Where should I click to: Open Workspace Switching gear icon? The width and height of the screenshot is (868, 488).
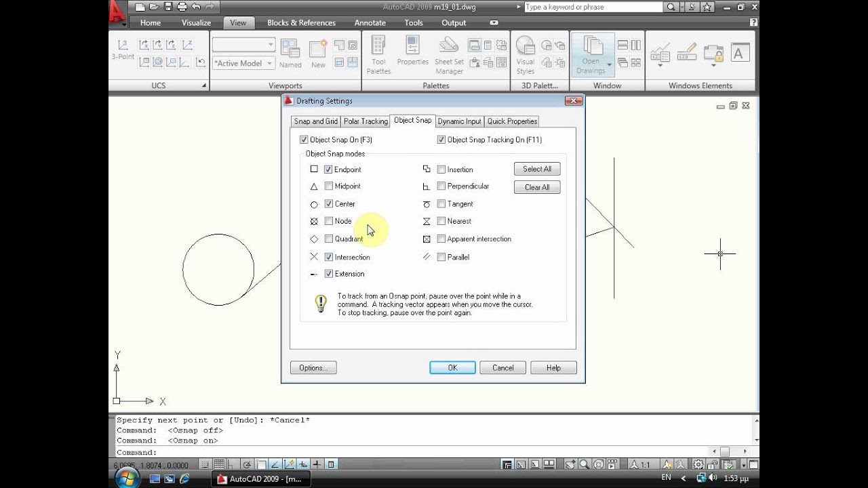(698, 464)
